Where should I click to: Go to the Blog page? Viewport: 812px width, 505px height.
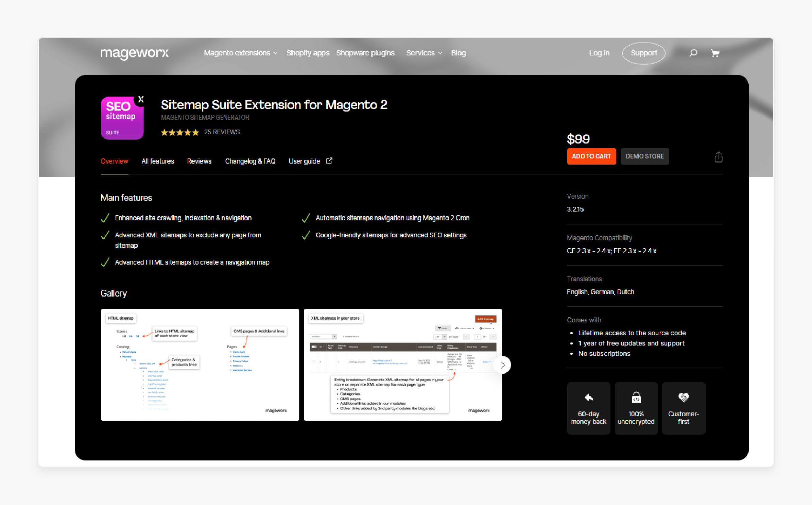coord(458,53)
